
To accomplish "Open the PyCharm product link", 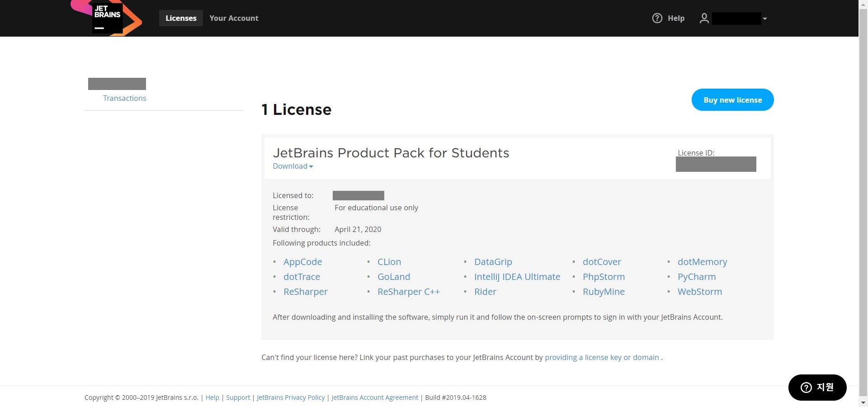I will [x=697, y=277].
